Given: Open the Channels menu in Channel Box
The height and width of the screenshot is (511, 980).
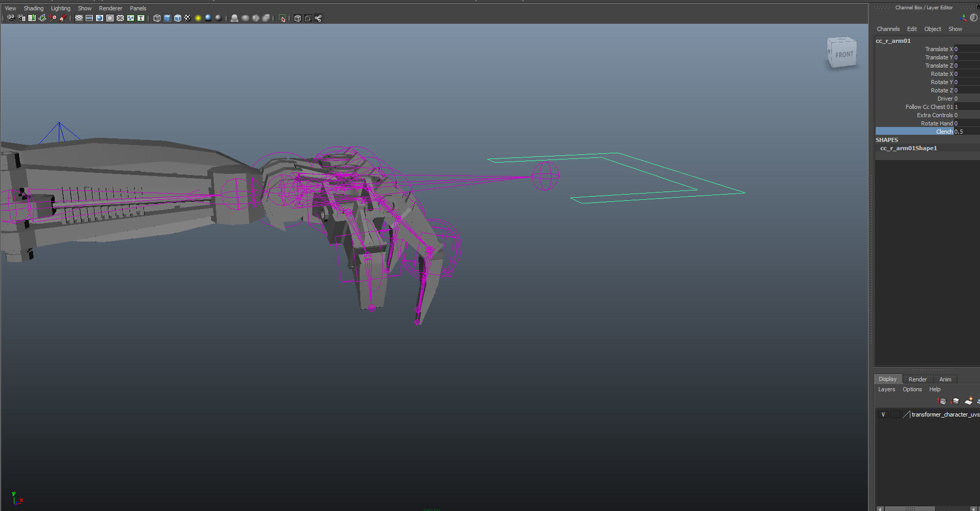Looking at the screenshot, I should 888,29.
